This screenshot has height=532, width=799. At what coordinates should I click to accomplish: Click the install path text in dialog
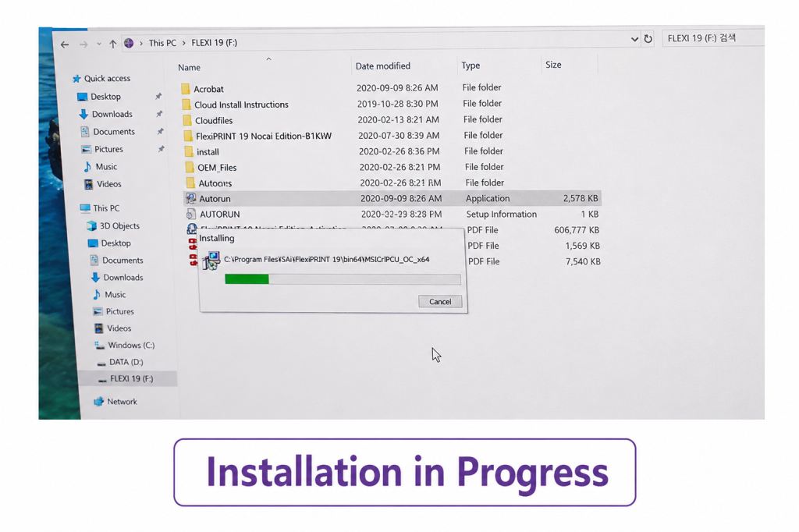coord(327,260)
